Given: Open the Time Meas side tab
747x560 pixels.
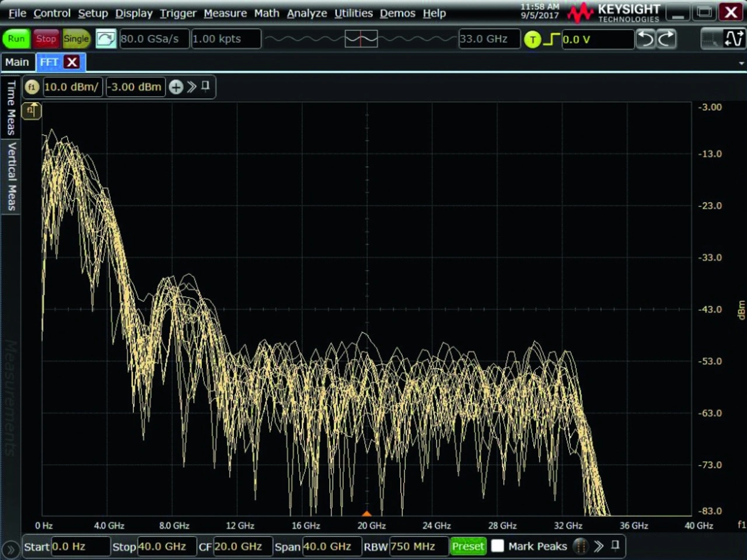Looking at the screenshot, I should [11, 107].
